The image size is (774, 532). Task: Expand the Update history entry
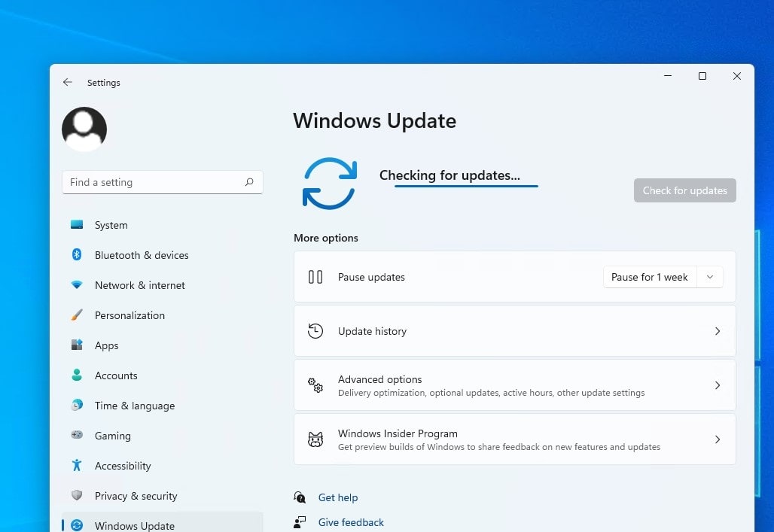(x=717, y=330)
